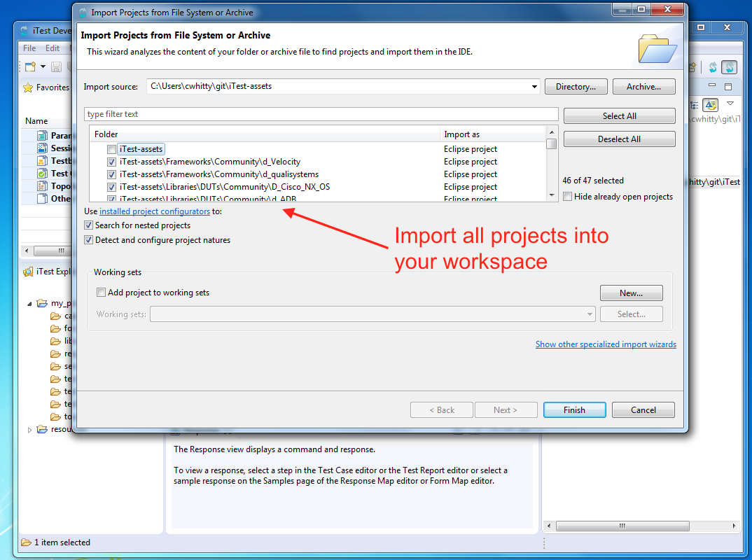The height and width of the screenshot is (560, 752).
Task: Click the bottom-right horizontal scrollbar thumb
Action: click(x=622, y=526)
